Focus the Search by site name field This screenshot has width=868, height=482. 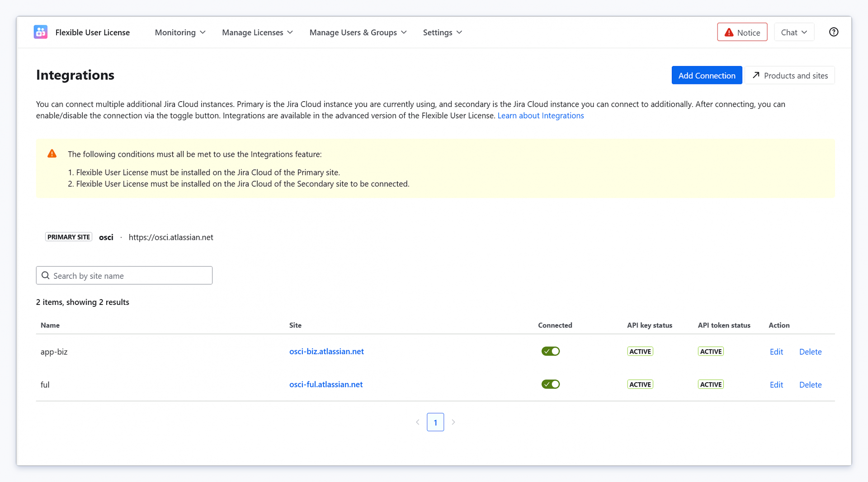pyautogui.click(x=124, y=276)
